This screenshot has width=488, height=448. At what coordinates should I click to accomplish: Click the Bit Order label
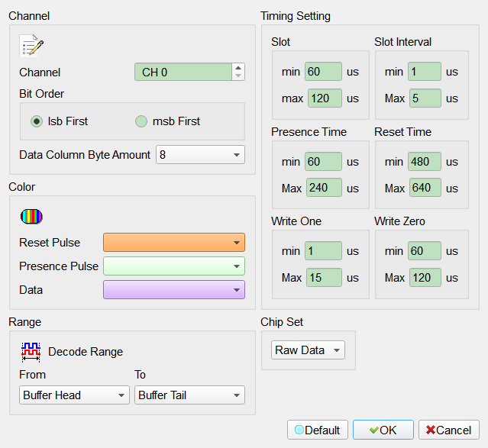[x=42, y=94]
